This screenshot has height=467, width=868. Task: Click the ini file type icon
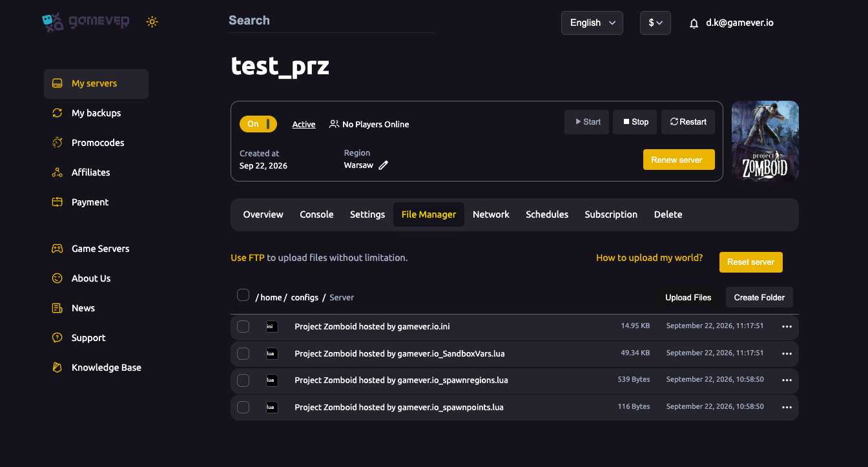click(272, 327)
